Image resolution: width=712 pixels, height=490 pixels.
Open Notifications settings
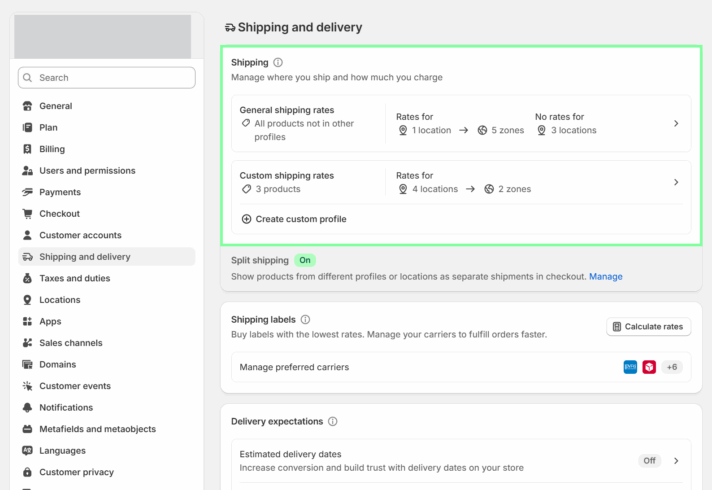pyautogui.click(x=107, y=407)
